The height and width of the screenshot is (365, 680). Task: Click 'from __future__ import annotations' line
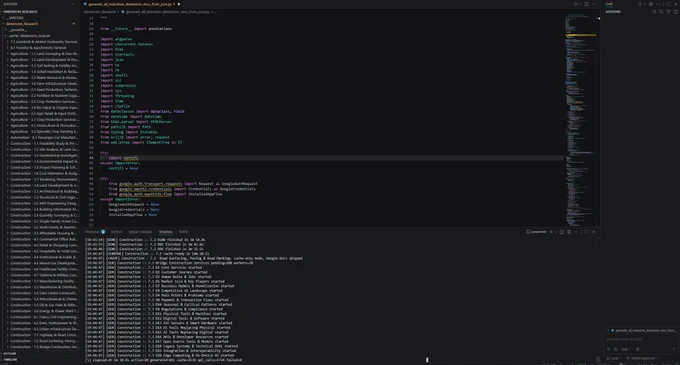click(136, 29)
